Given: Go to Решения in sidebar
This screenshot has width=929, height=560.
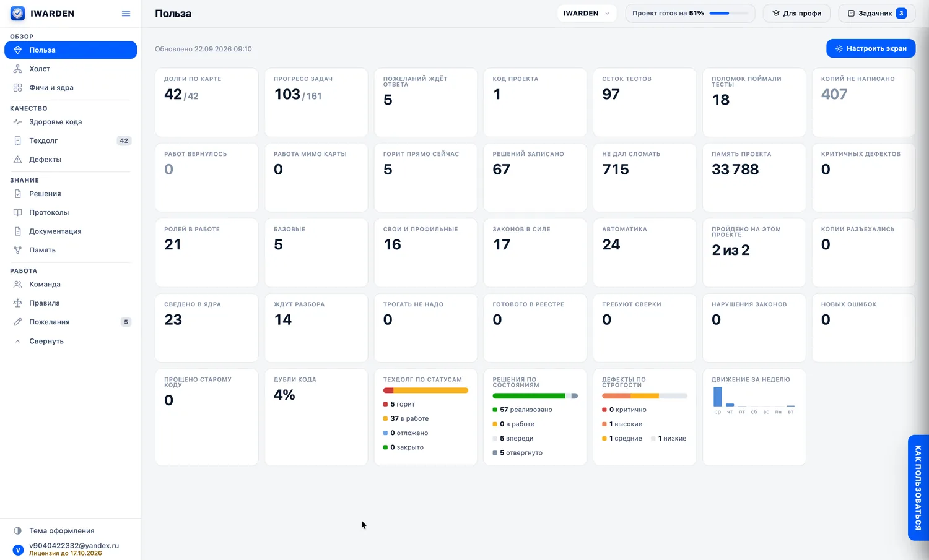Looking at the screenshot, I should 71,194.
